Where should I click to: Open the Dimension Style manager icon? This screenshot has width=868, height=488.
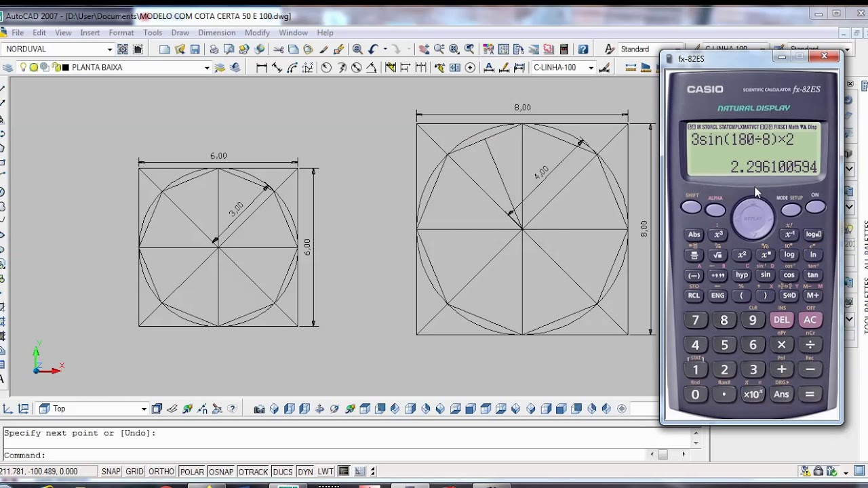604,68
